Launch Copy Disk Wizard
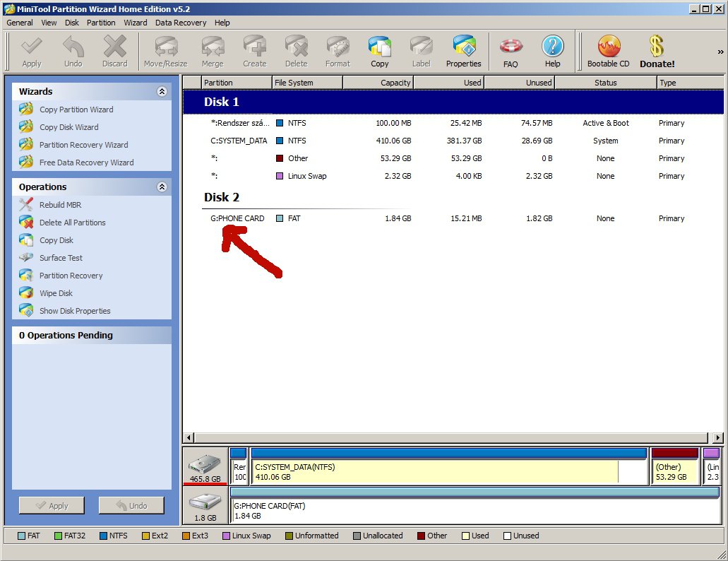The width and height of the screenshot is (728, 561). pyautogui.click(x=68, y=127)
